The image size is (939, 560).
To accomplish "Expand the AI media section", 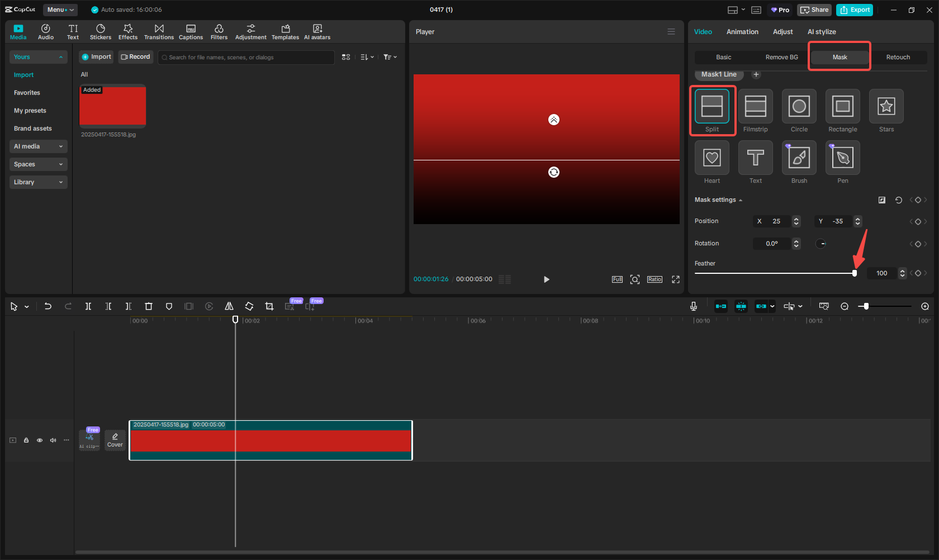I will coord(38,146).
